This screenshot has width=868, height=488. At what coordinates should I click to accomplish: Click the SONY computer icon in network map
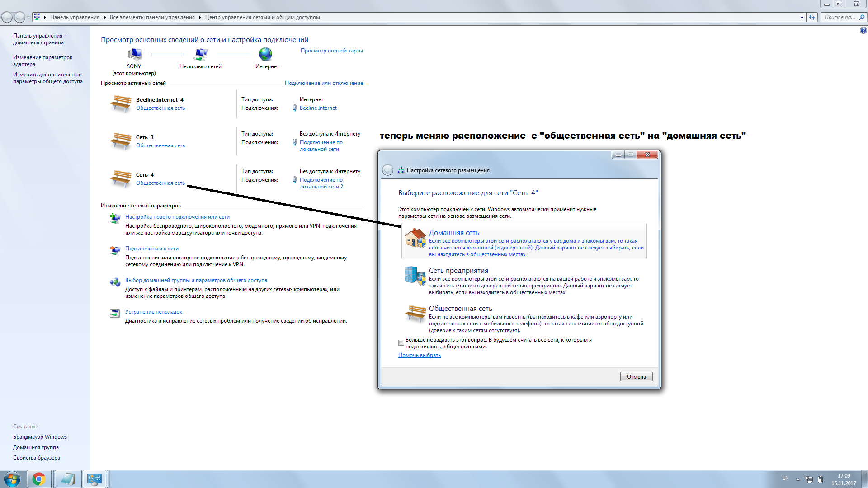[134, 54]
